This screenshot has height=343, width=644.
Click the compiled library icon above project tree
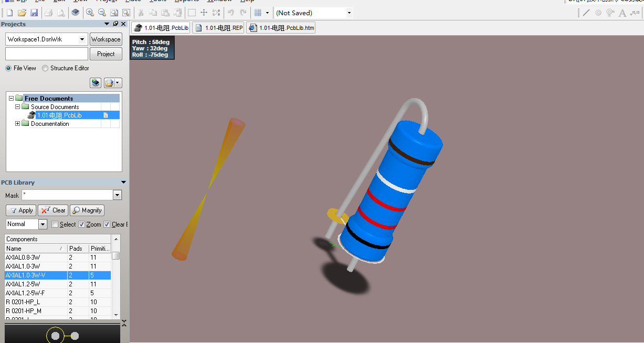click(96, 83)
